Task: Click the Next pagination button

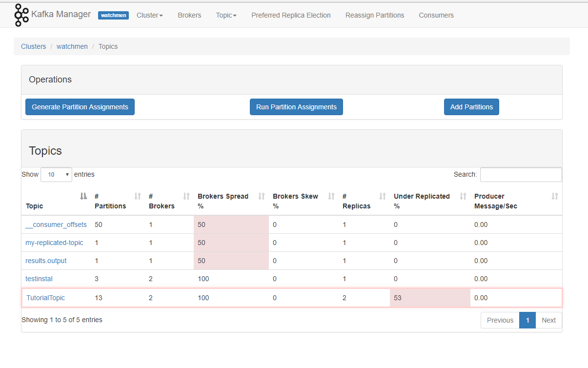Action: (x=548, y=320)
